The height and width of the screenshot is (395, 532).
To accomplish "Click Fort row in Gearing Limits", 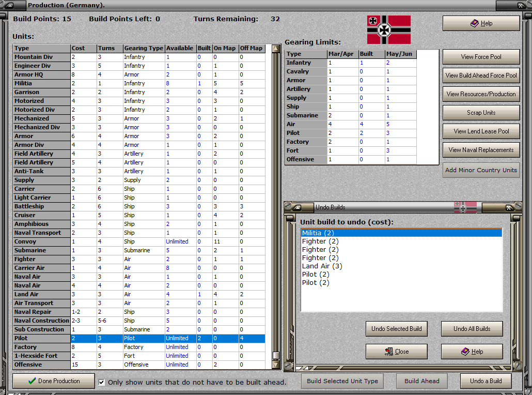I will pyautogui.click(x=351, y=151).
